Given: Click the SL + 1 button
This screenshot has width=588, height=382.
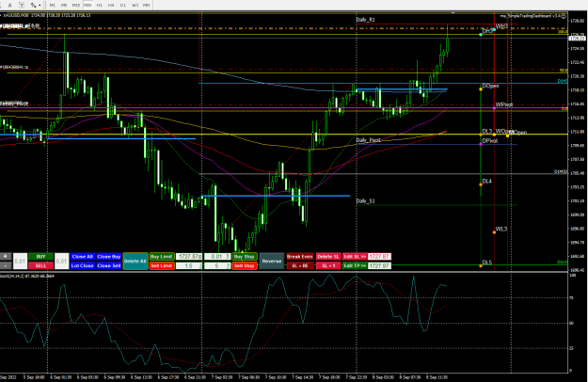Looking at the screenshot, I should point(328,265).
